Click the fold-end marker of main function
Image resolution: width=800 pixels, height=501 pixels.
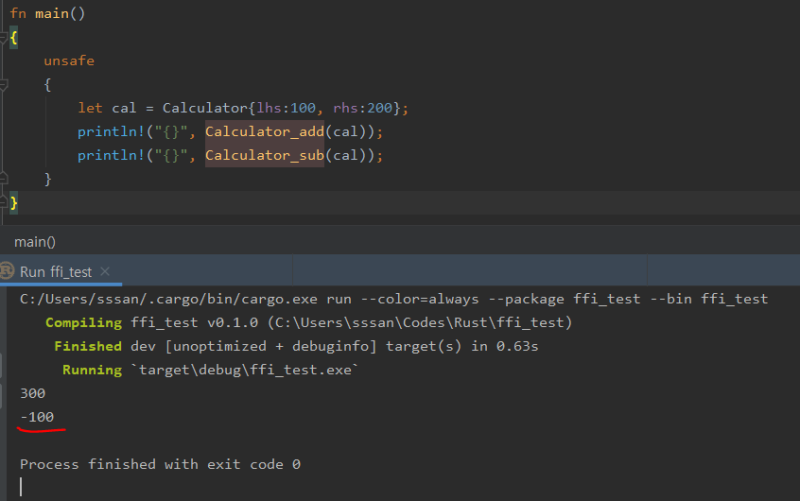[4, 203]
